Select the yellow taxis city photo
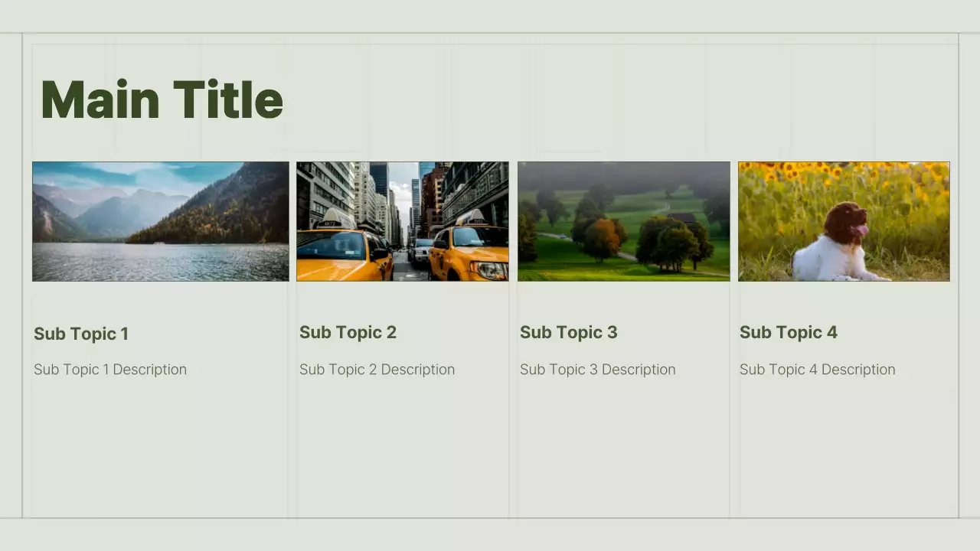Image resolution: width=980 pixels, height=551 pixels. click(402, 221)
